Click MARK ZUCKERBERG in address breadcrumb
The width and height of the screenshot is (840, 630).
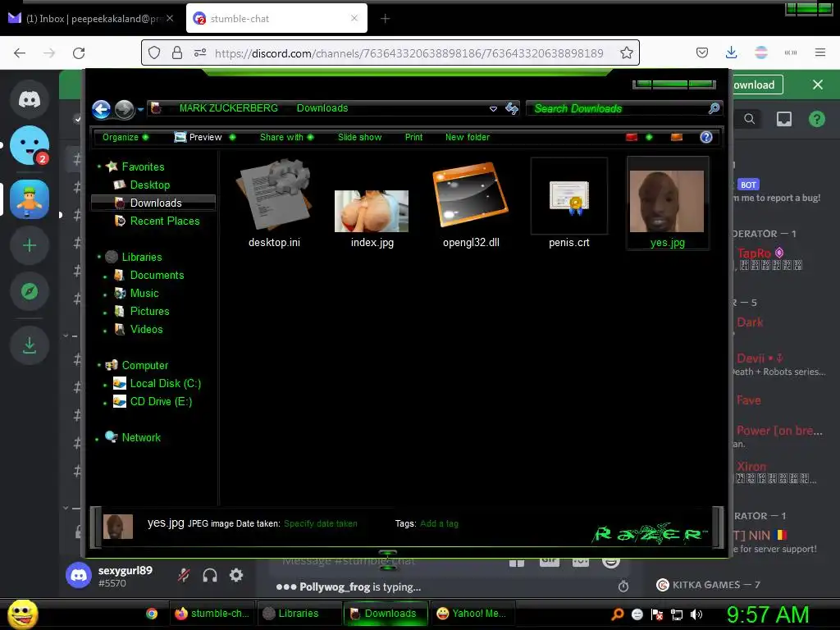228,108
